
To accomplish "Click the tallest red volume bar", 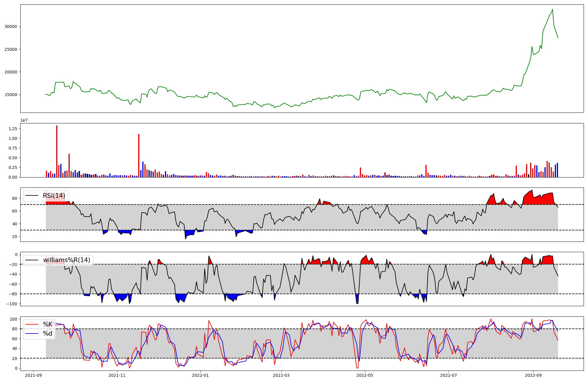I will click(57, 151).
